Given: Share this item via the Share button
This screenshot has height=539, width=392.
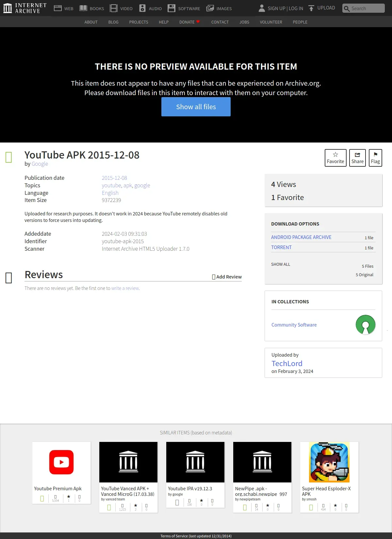Looking at the screenshot, I should click(357, 158).
